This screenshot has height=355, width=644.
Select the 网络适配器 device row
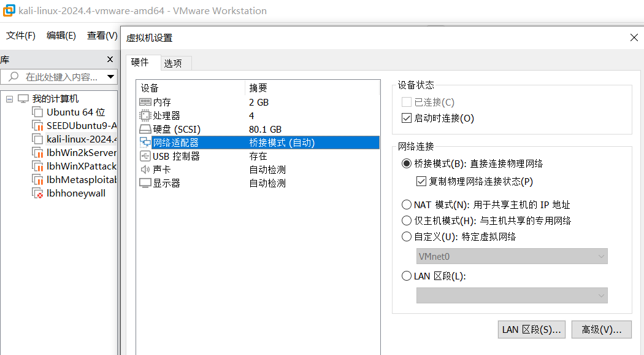258,142
